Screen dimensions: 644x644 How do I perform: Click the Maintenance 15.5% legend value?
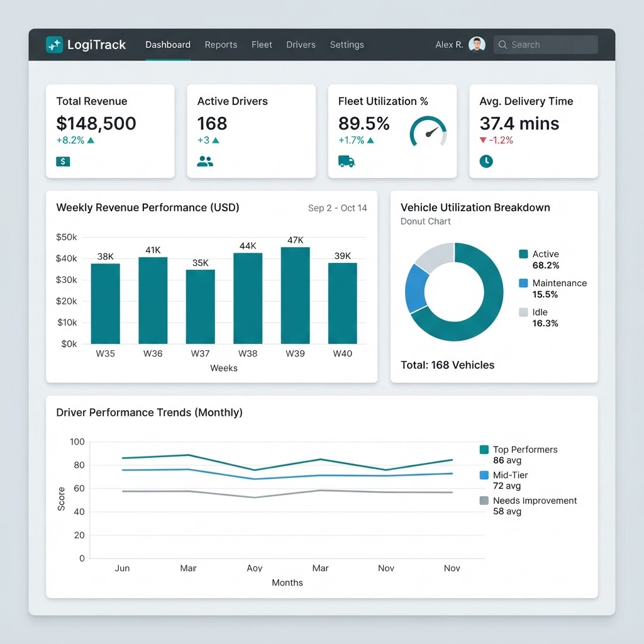[x=545, y=294]
